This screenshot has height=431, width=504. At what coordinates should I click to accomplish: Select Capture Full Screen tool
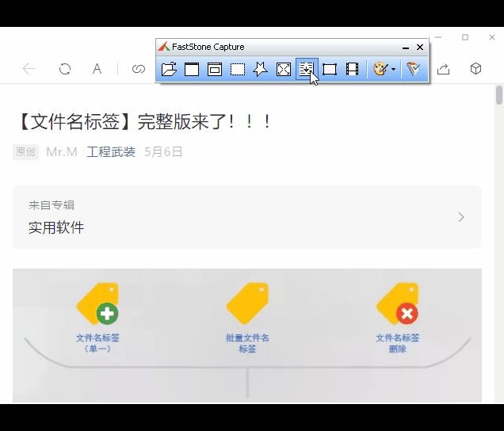coord(284,69)
